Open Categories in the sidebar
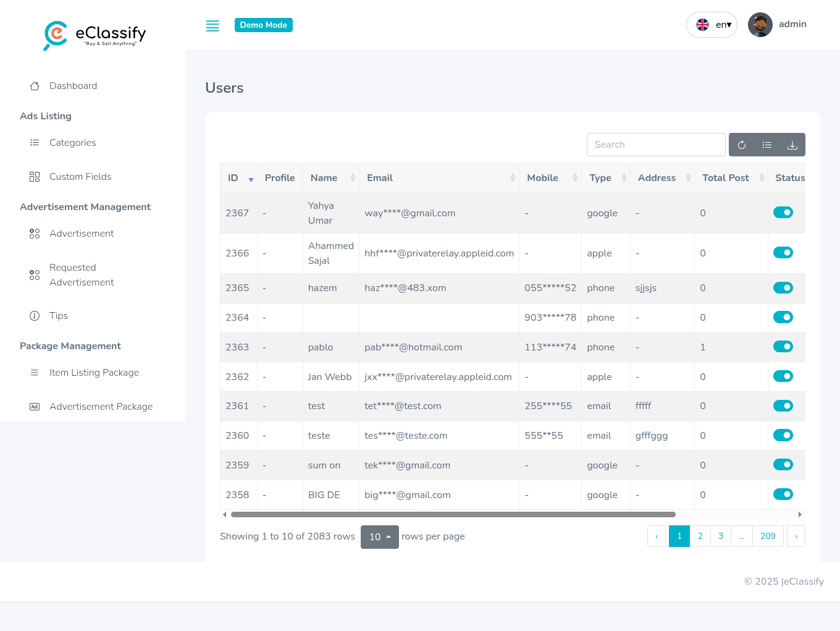Viewport: 840px width, 631px height. 72,143
